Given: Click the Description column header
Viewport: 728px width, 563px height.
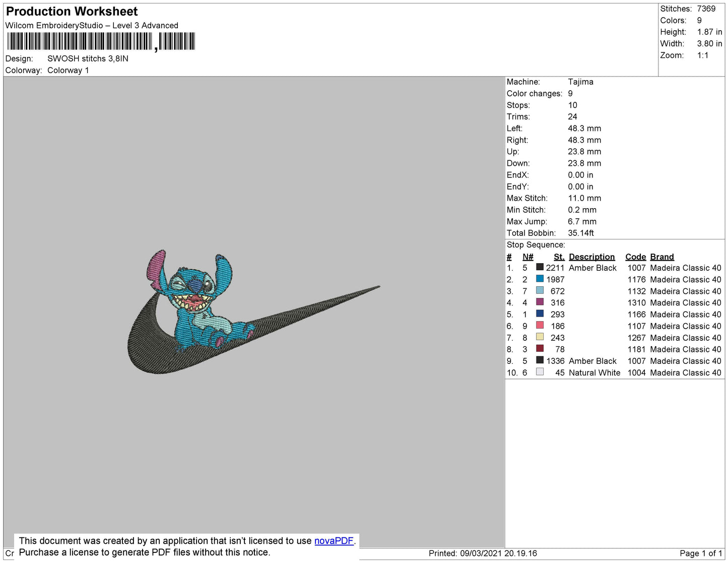Looking at the screenshot, I should point(591,257).
